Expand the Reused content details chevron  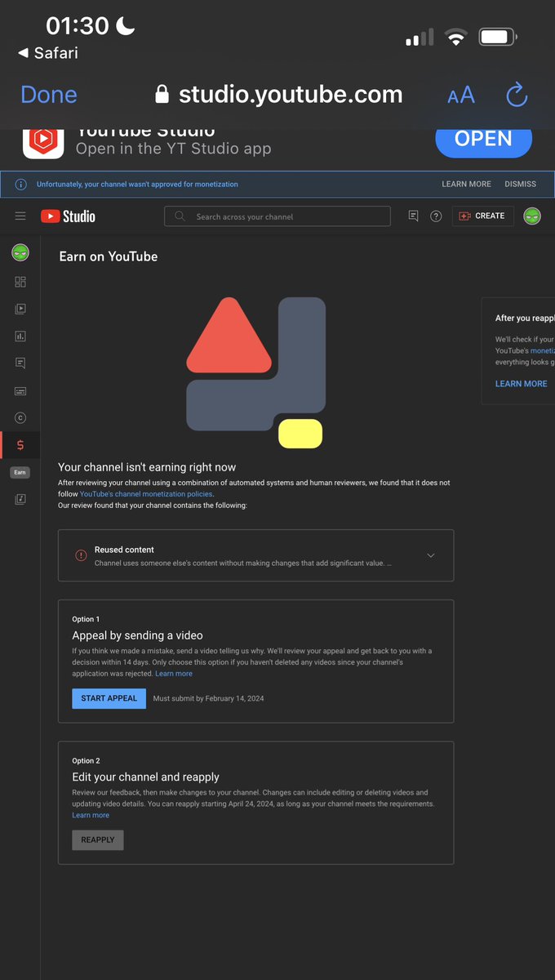tap(431, 555)
